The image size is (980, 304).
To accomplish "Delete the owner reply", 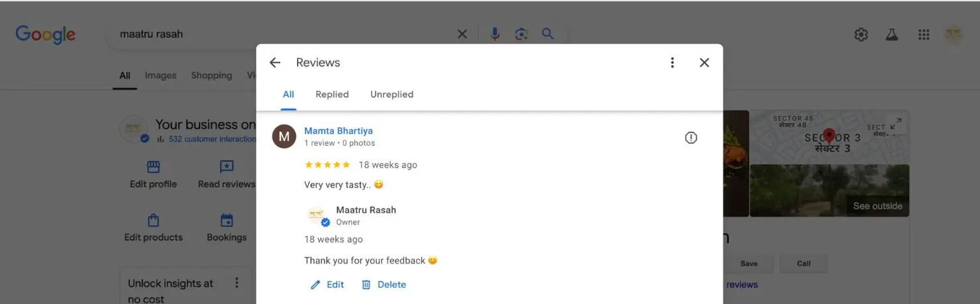I will pos(384,285).
